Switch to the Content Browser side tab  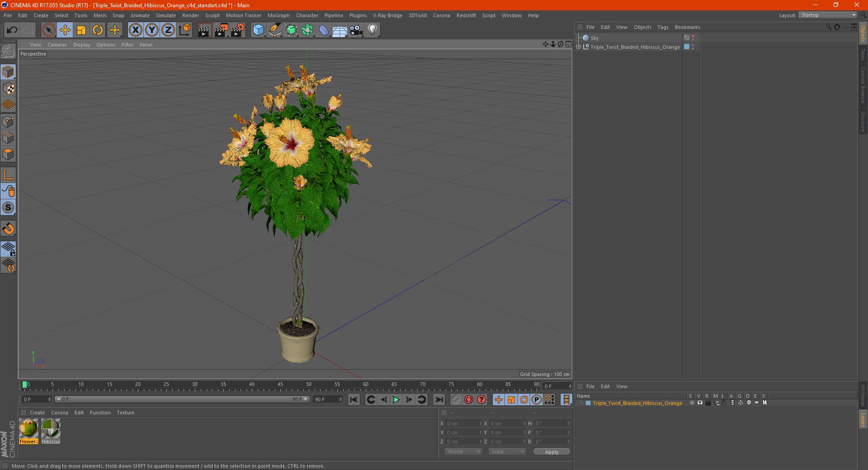pos(863,85)
